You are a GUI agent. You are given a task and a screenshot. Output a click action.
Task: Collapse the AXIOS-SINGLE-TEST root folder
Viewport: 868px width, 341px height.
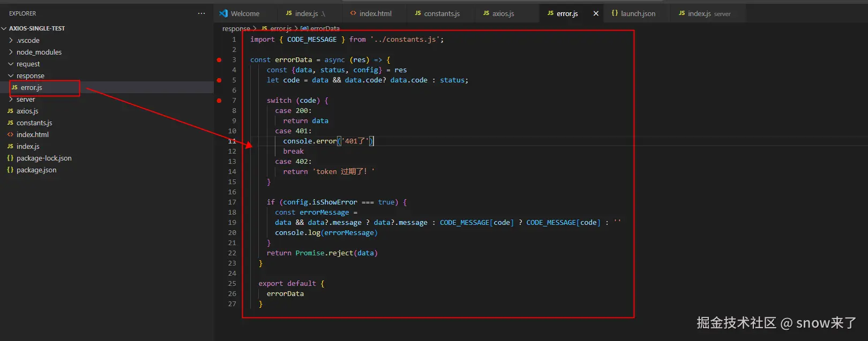(x=36, y=28)
